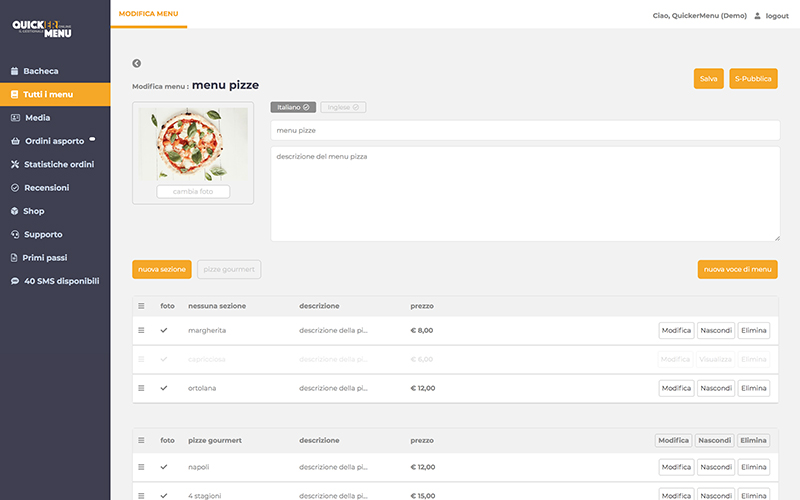Open Bacheca in the sidebar
Viewport: 800px width, 500px height.
(40, 71)
